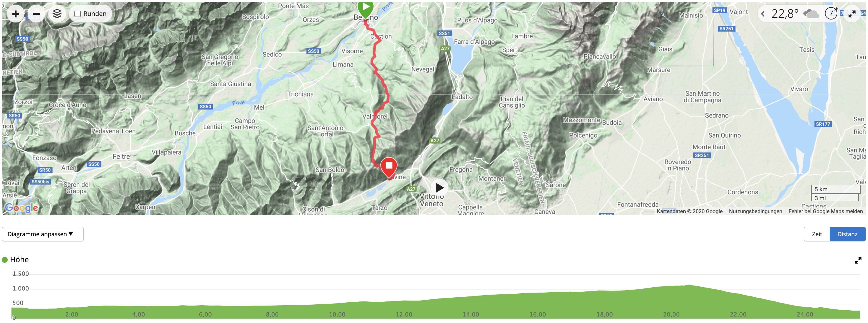Viewport: 868px width, 323px height.
Task: Start route playback with play button
Action: pos(439,187)
